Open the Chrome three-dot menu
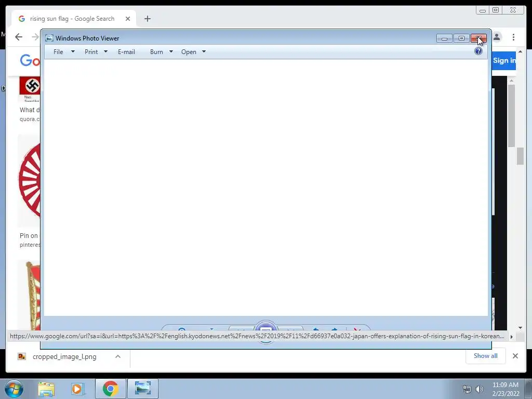Viewport: 532px width, 399px height. pyautogui.click(x=514, y=37)
